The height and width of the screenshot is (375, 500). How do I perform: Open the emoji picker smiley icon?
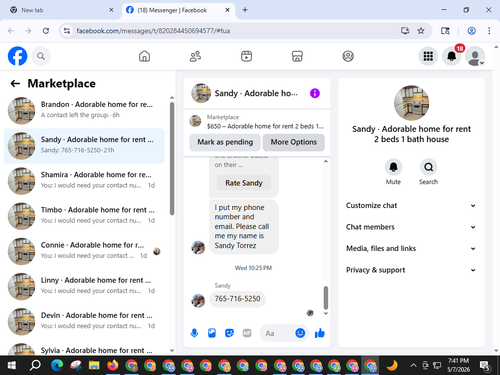[x=300, y=333]
